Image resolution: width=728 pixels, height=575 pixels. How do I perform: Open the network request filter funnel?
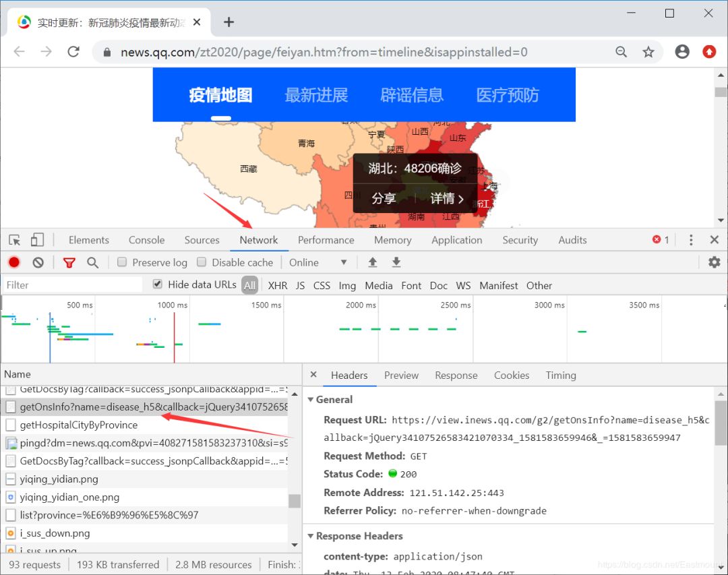(69, 262)
